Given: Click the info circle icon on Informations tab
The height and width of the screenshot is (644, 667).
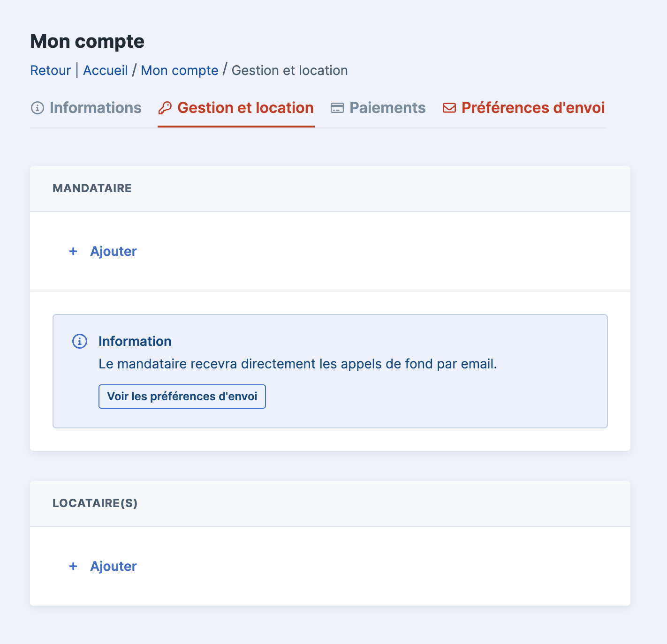Looking at the screenshot, I should (37, 108).
